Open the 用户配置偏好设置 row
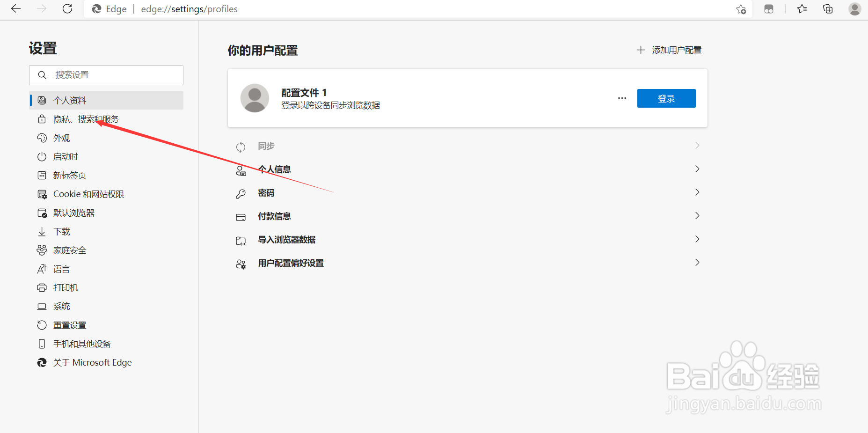Screen dimensions: 868x433 point(467,263)
